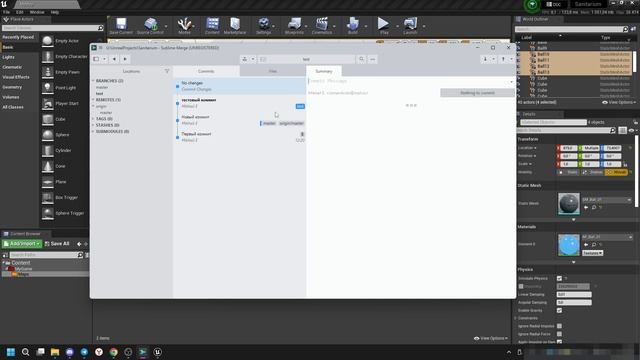Image resolution: width=640 pixels, height=360 pixels.
Task: Click the push arrow in Sublime Merge
Action: coord(503,59)
